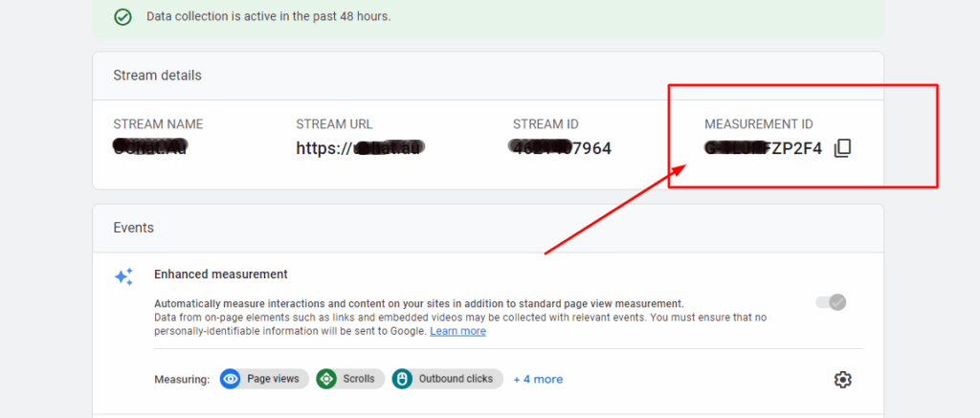Viewport: 980px width, 418px height.
Task: Click the MEASUREMENT ID label
Action: pyautogui.click(x=759, y=124)
